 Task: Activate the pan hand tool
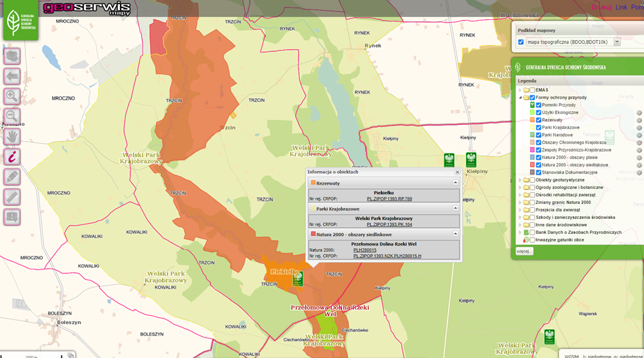pyautogui.click(x=12, y=136)
